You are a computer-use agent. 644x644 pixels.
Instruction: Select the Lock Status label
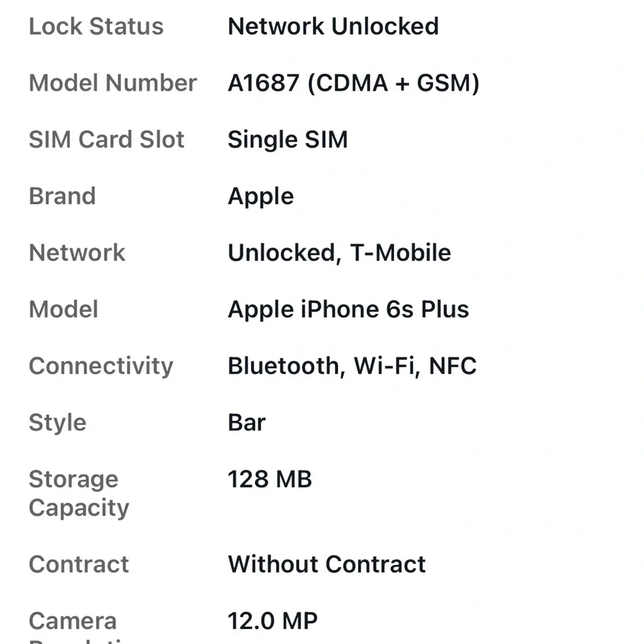96,26
